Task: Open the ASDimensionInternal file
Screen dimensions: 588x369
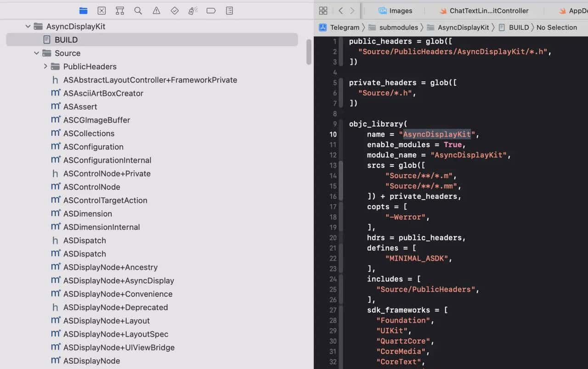Action: click(x=102, y=227)
